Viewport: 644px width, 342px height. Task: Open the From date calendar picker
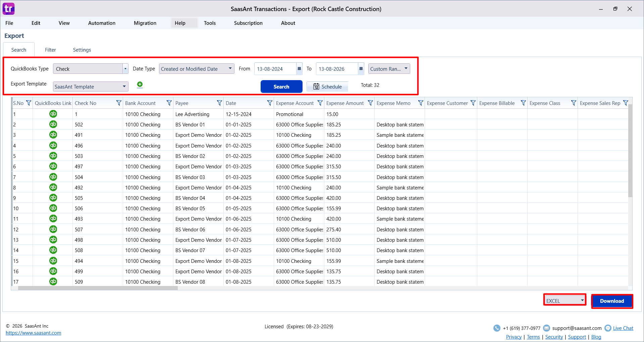tap(299, 69)
